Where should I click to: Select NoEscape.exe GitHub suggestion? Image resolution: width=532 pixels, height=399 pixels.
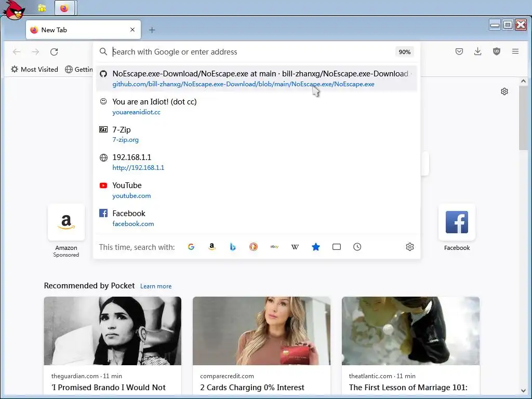[257, 78]
